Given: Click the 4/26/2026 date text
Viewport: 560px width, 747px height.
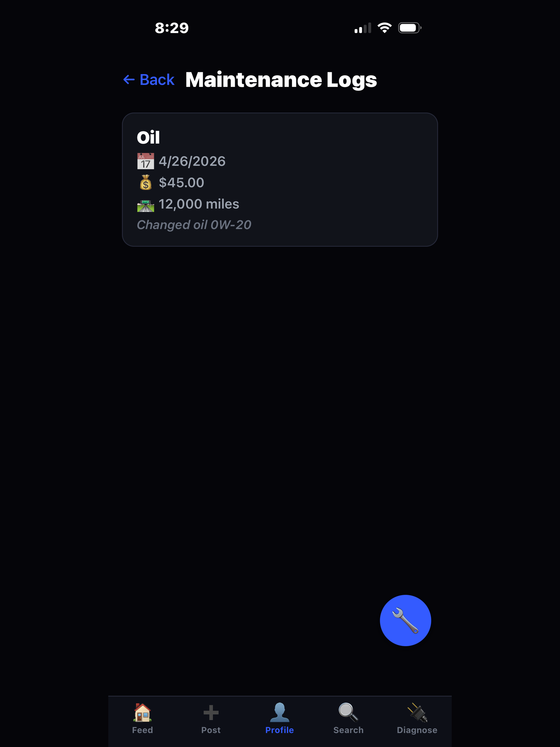Looking at the screenshot, I should pyautogui.click(x=192, y=161).
